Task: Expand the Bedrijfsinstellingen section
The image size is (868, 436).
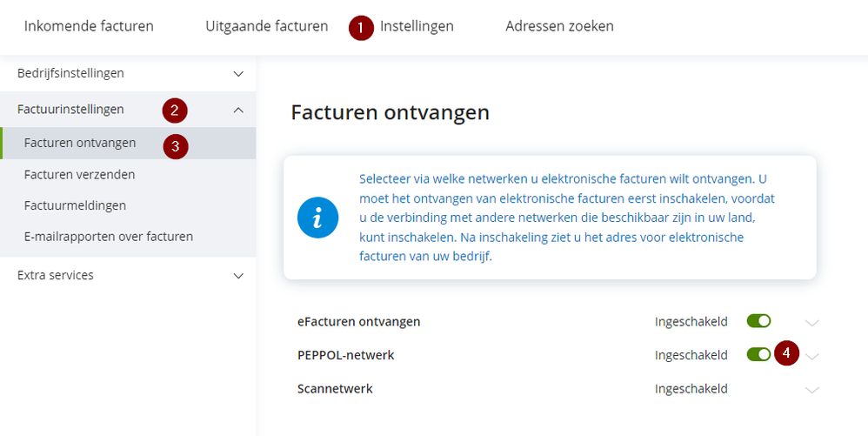Action: (238, 74)
